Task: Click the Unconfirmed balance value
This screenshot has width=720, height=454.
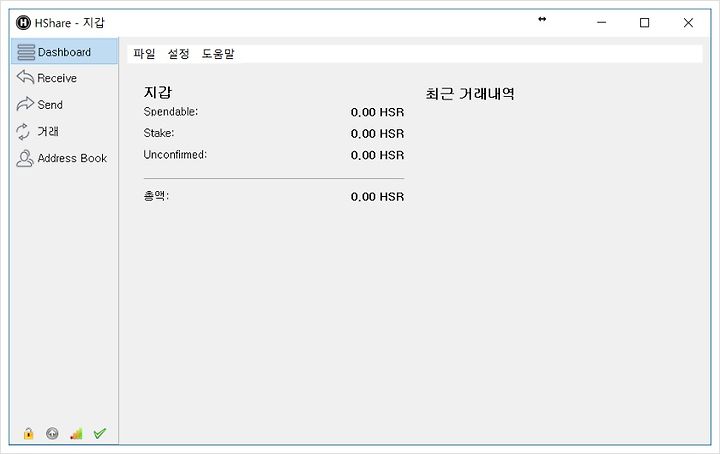Action: pos(377,155)
